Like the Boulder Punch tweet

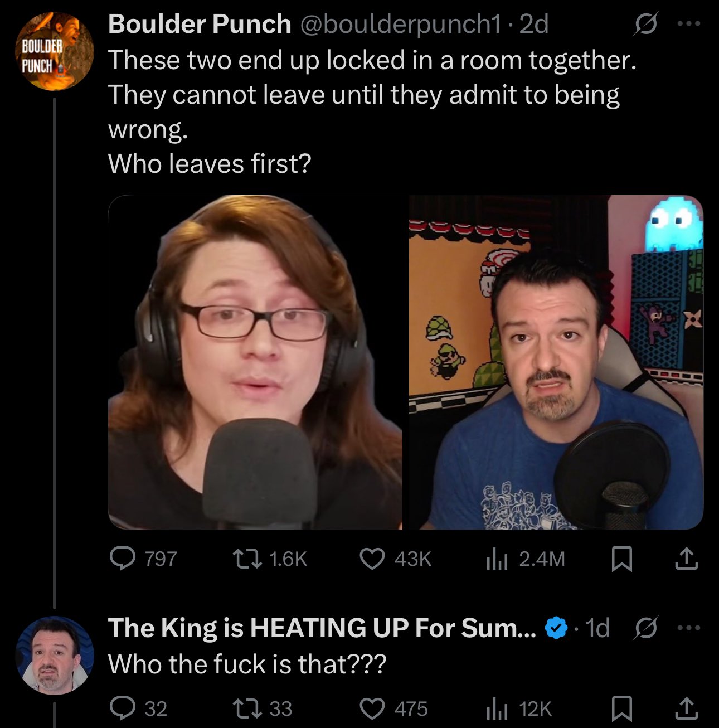click(x=395, y=559)
